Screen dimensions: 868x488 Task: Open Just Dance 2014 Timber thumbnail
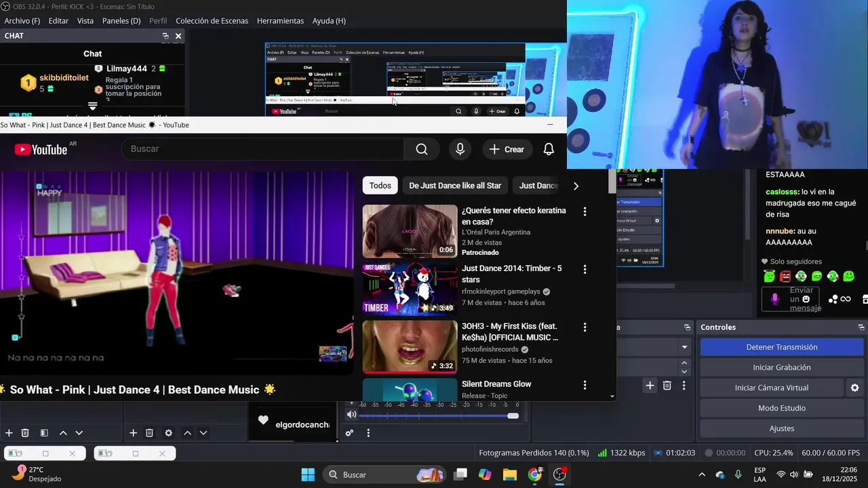(x=410, y=289)
